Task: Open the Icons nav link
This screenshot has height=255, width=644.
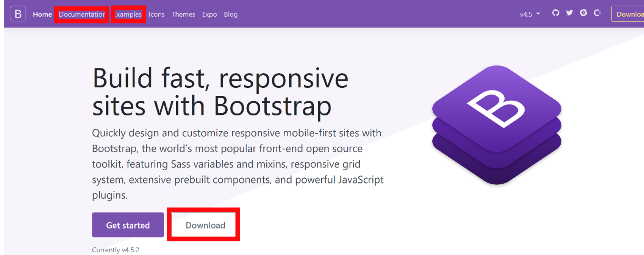Action: point(156,14)
